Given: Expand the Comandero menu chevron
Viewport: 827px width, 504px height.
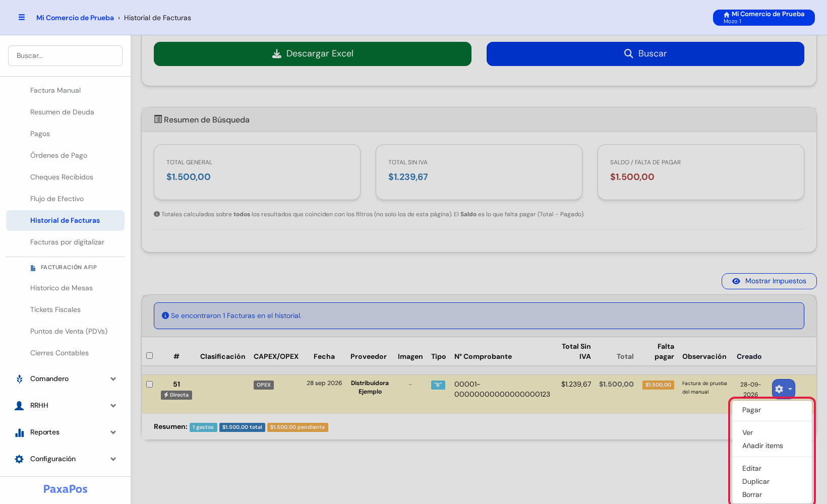Looking at the screenshot, I should point(113,379).
